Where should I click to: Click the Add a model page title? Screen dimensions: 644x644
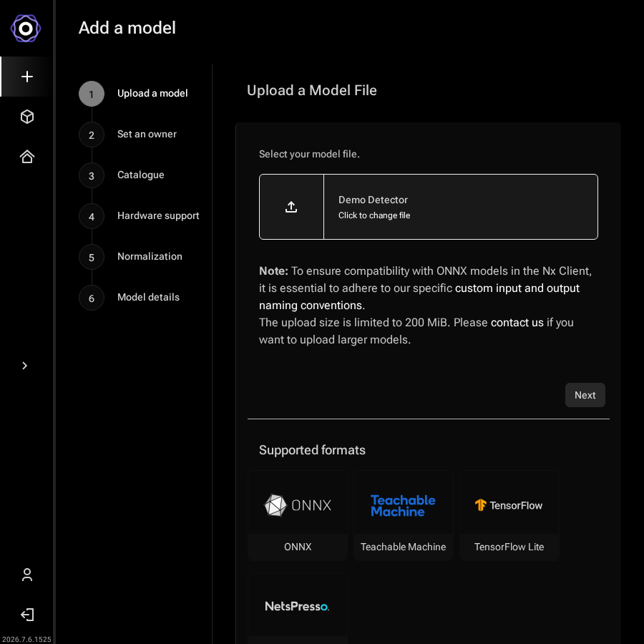[x=127, y=28]
